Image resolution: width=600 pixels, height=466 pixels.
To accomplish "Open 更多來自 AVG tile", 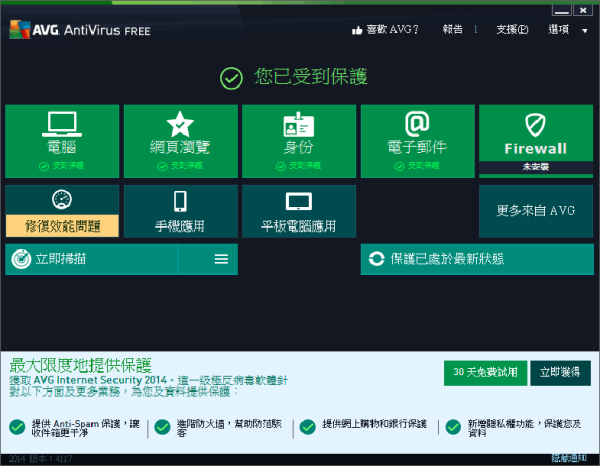I will 536,211.
